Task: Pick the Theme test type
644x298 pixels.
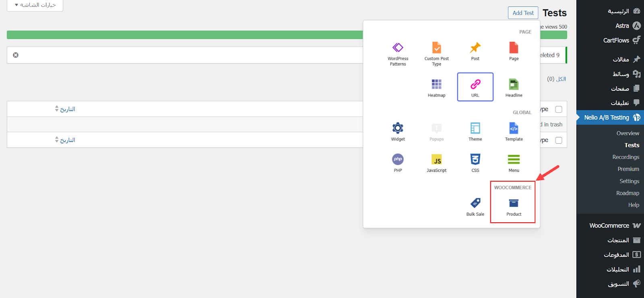Action: 475,132
